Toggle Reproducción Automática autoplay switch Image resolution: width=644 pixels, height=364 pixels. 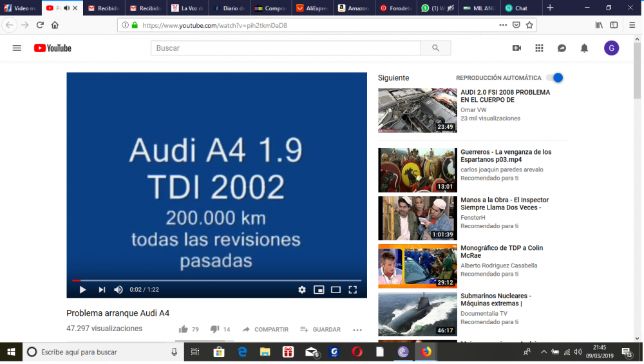[x=555, y=78]
